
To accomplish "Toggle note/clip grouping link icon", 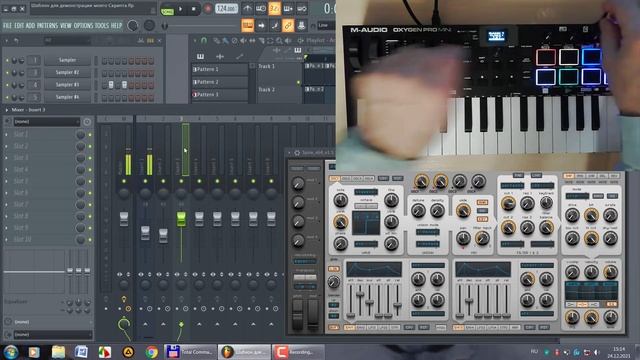I will click(x=288, y=25).
